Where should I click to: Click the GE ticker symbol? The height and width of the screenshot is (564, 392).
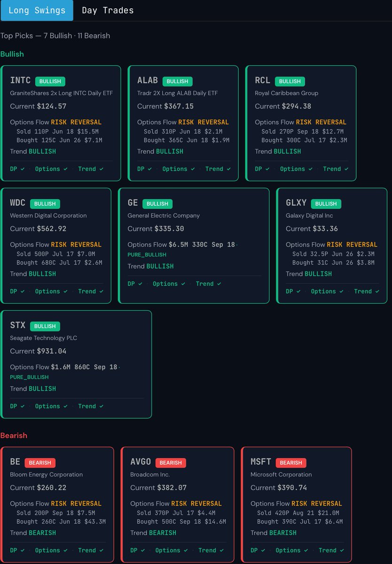(x=133, y=203)
